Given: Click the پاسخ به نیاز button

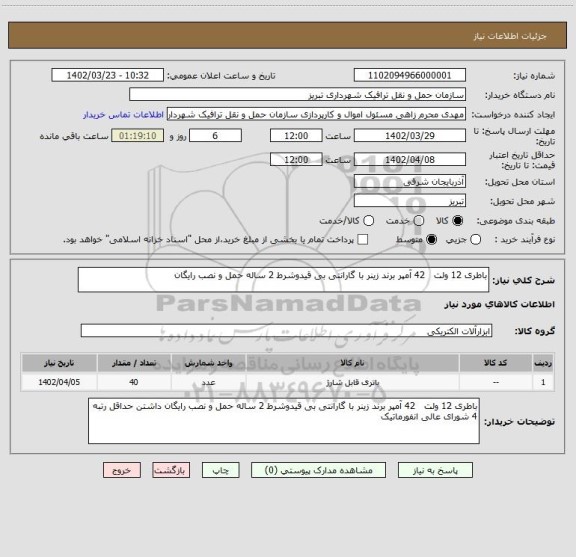Looking at the screenshot, I should click(x=435, y=470).
